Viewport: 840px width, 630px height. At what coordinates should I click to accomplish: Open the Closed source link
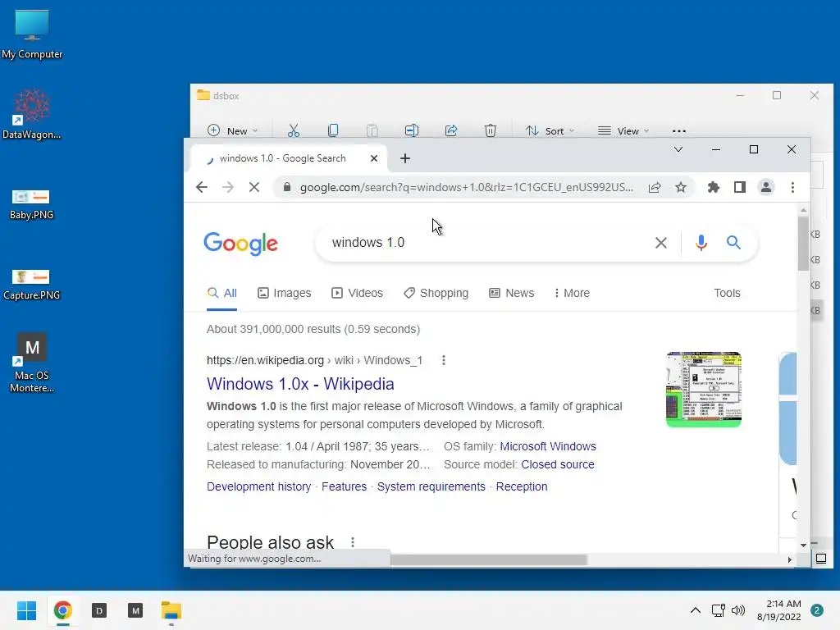pos(558,464)
